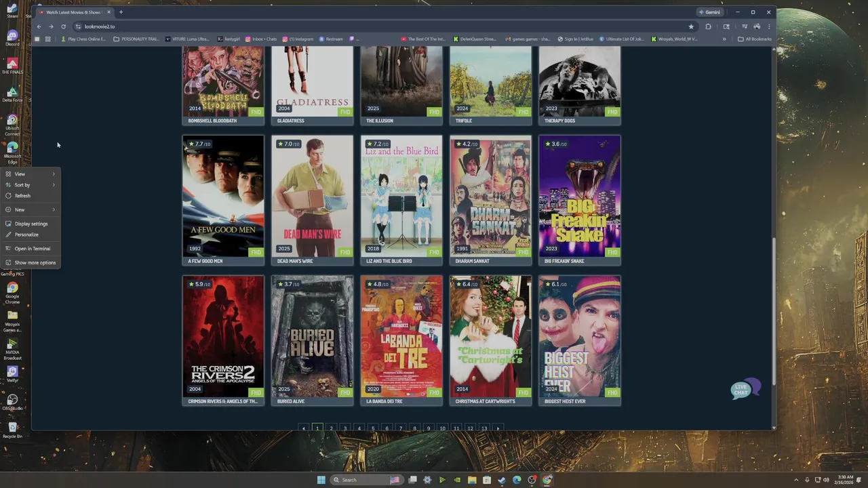Launch Delta Force desktop shortcut
The width and height of the screenshot is (868, 488).
click(12, 94)
